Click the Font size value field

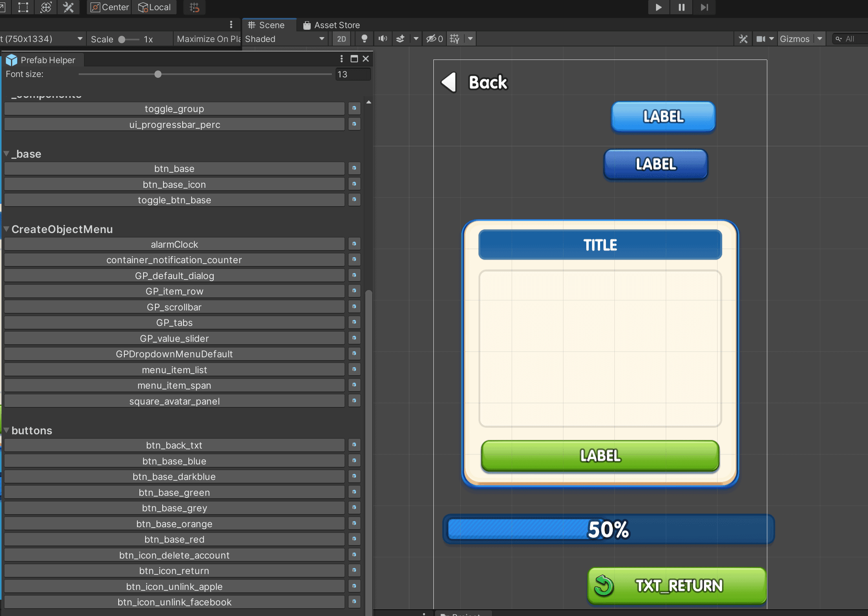(x=353, y=74)
